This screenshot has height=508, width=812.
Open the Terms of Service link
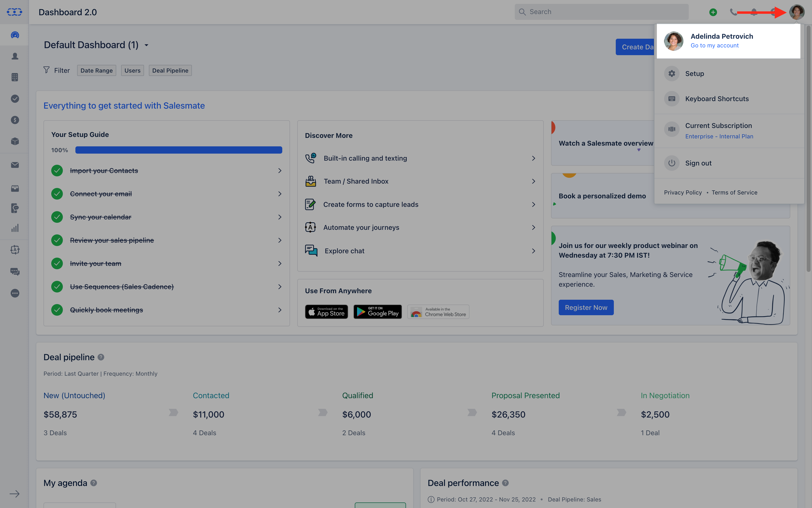[734, 193]
